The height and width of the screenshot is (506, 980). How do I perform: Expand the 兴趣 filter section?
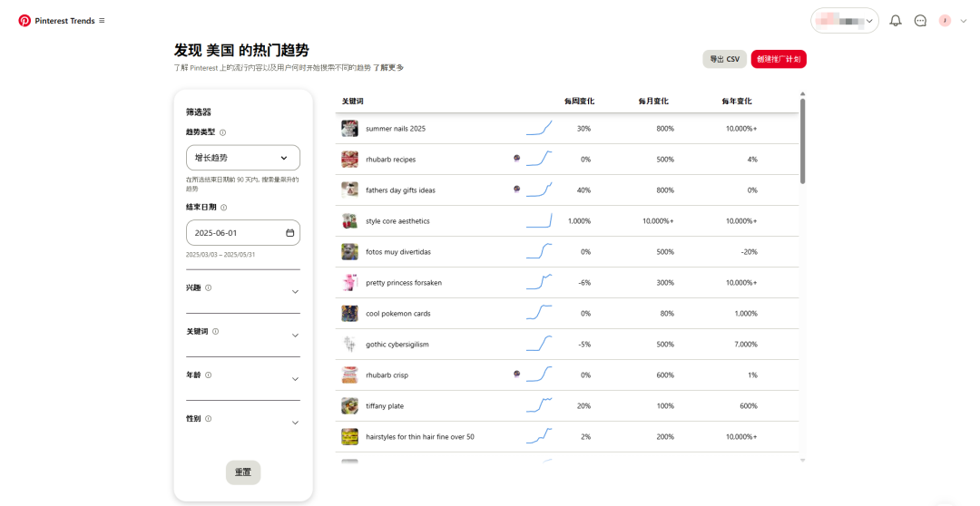point(295,292)
